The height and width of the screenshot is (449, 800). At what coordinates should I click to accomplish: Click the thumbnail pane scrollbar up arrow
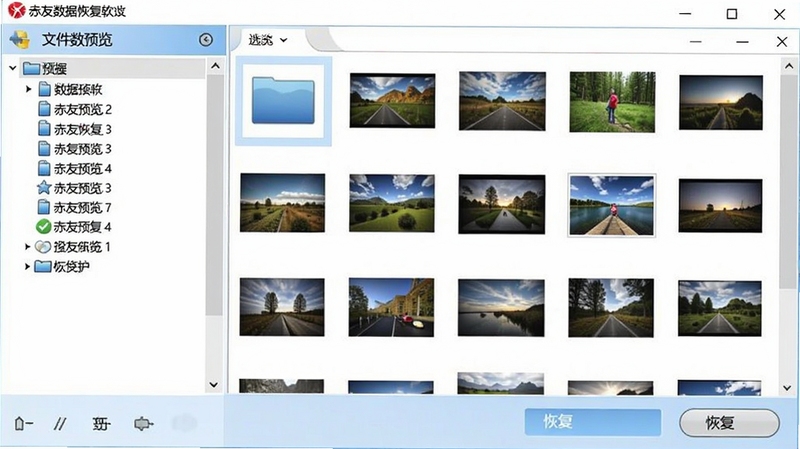coord(788,66)
